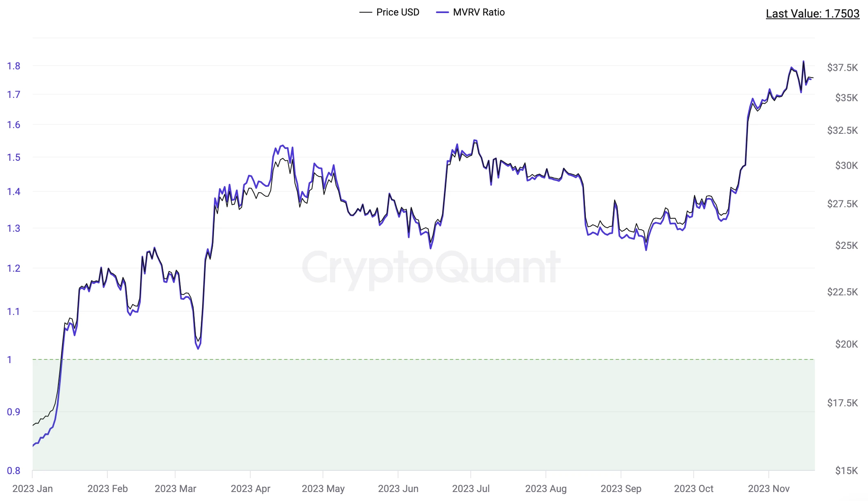868x501 pixels.
Task: Click the $37.5K price axis label
Action: (842, 68)
